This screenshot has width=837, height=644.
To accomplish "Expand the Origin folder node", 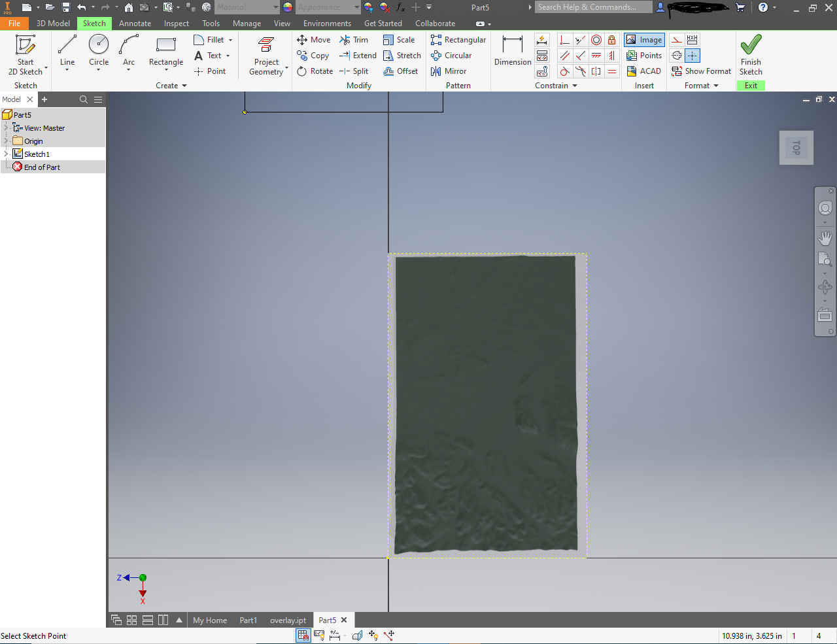I will [7, 141].
